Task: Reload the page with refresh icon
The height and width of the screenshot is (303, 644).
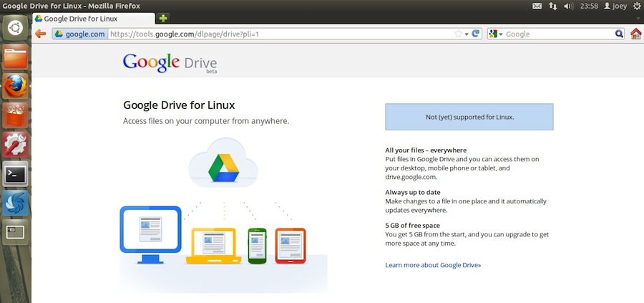Action: pyautogui.click(x=476, y=34)
